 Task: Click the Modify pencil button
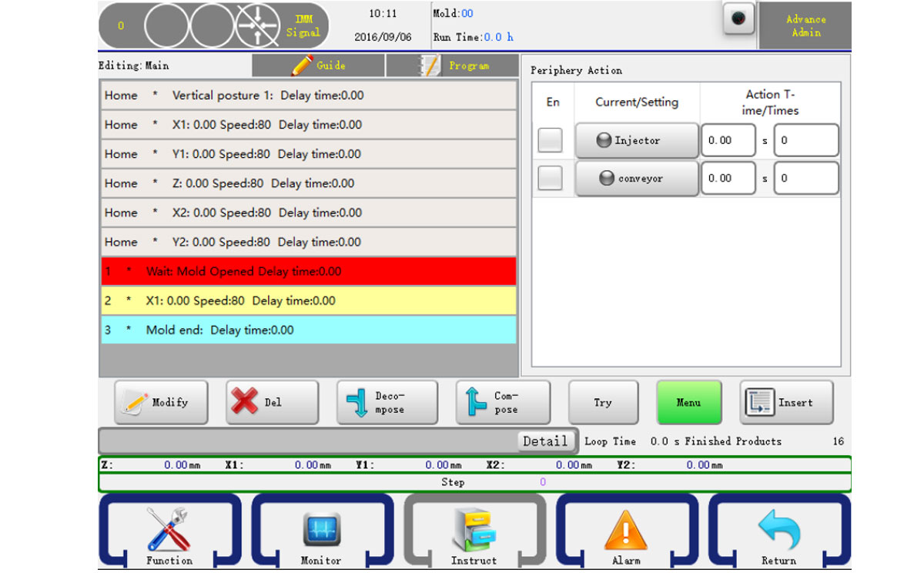[161, 402]
